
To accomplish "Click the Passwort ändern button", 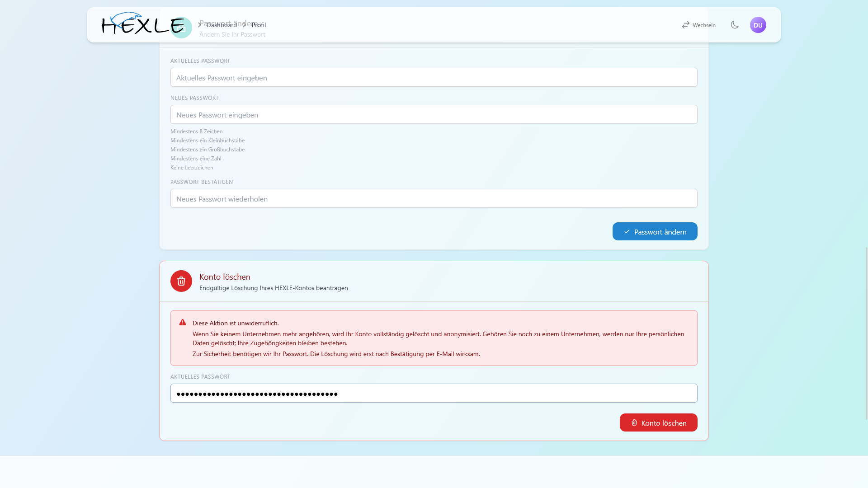I will tap(655, 231).
